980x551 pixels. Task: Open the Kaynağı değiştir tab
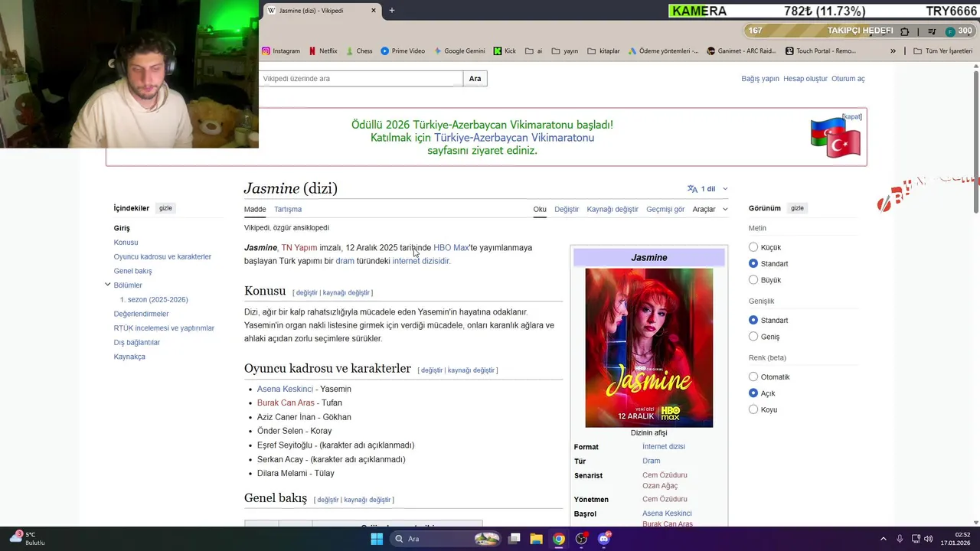click(x=612, y=209)
